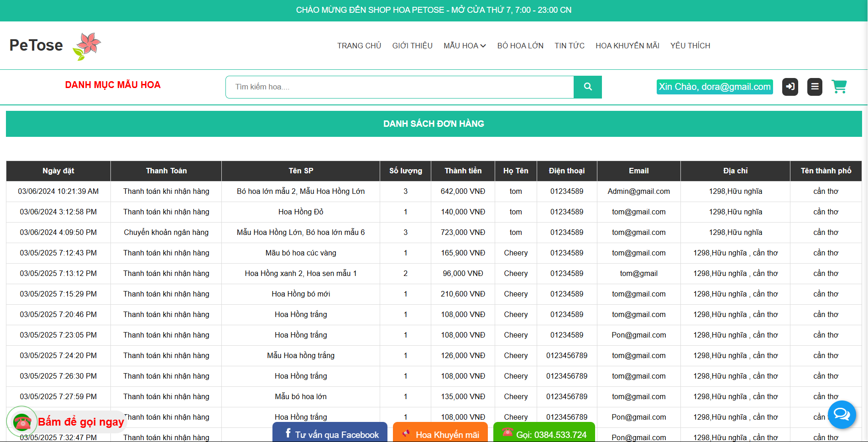Click order date 03/05/2025 7:20:46 PM
Screen dimensions: 868x442
[x=58, y=314]
